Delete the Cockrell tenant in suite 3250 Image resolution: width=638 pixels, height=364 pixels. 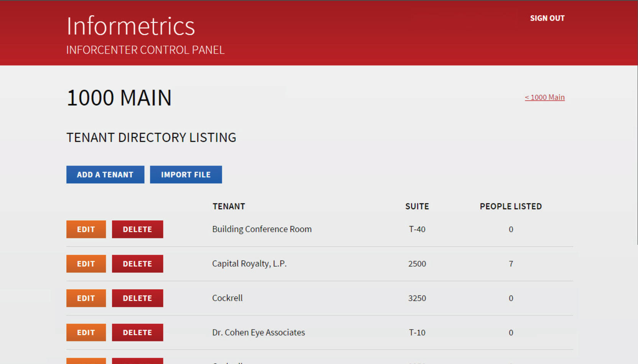click(137, 298)
